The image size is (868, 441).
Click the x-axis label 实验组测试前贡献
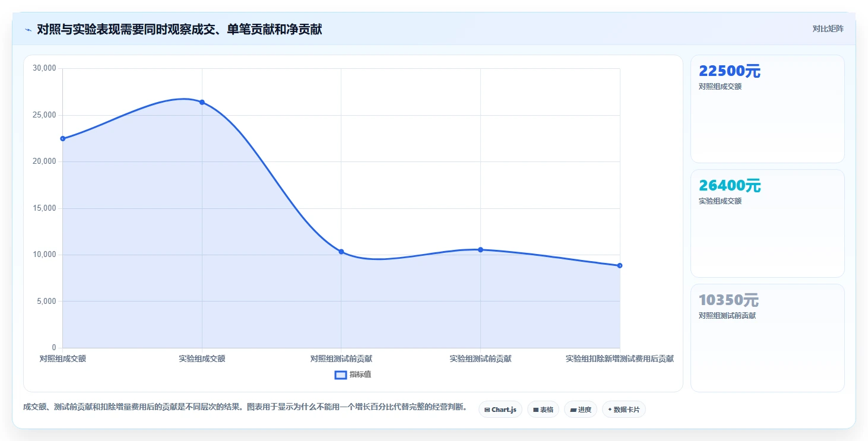(x=480, y=358)
